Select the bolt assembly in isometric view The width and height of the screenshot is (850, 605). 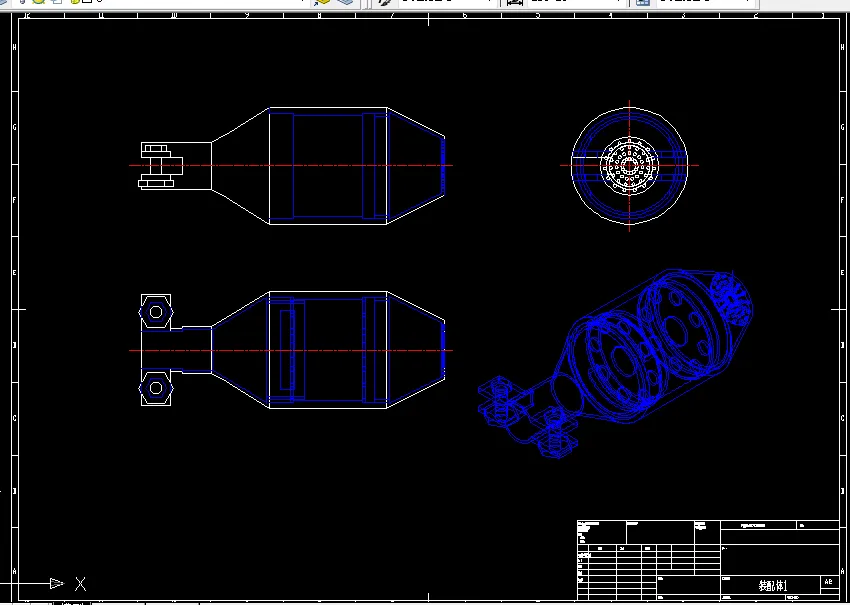point(526,415)
